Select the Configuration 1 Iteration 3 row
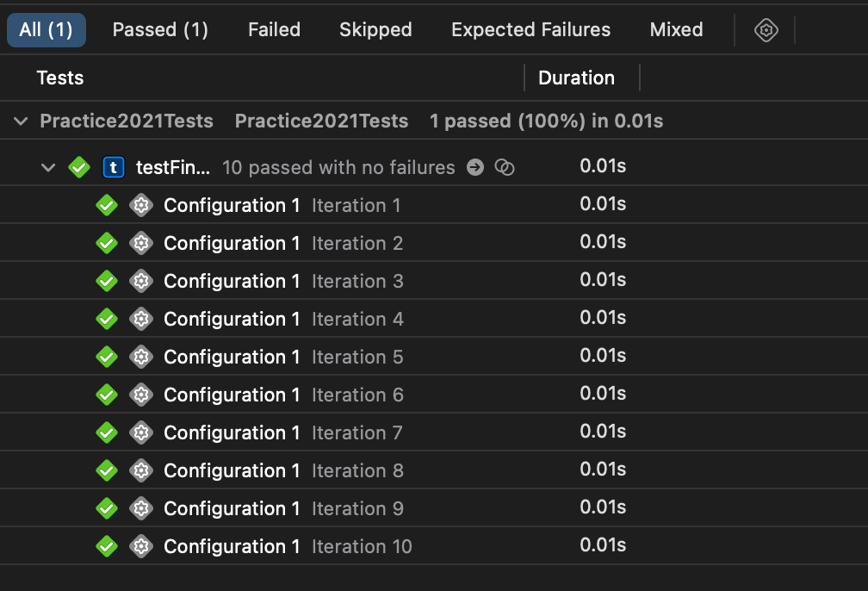The height and width of the screenshot is (591, 868). (x=434, y=281)
